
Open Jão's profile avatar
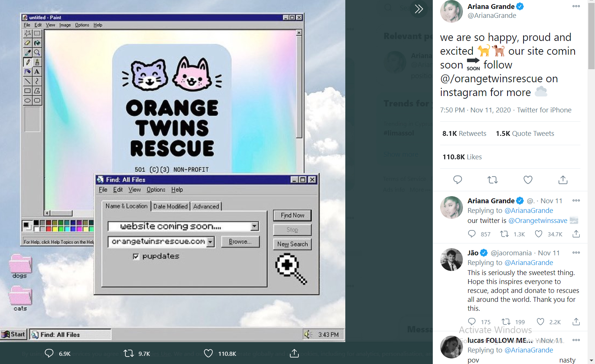(451, 259)
